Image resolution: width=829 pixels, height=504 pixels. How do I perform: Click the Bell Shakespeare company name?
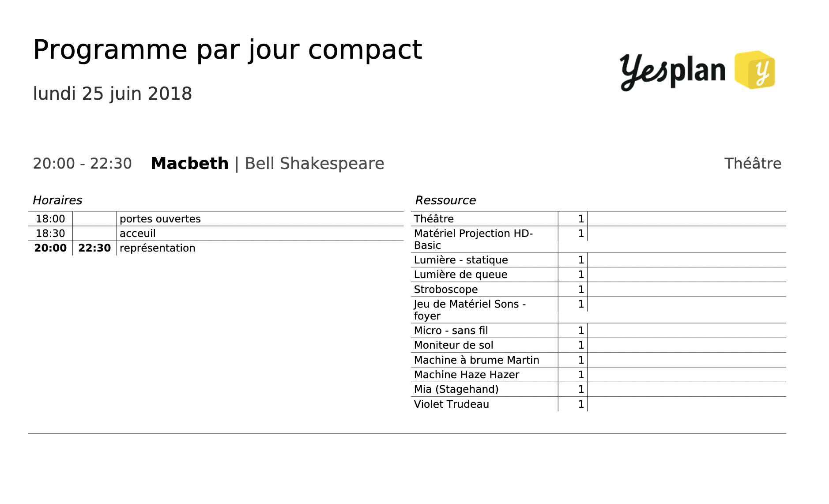314,163
